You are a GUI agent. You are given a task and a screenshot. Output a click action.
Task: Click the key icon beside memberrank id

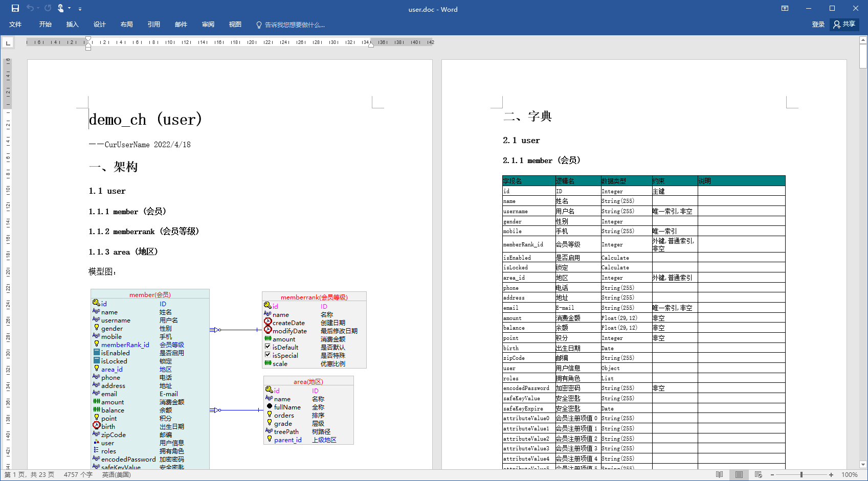[268, 306]
